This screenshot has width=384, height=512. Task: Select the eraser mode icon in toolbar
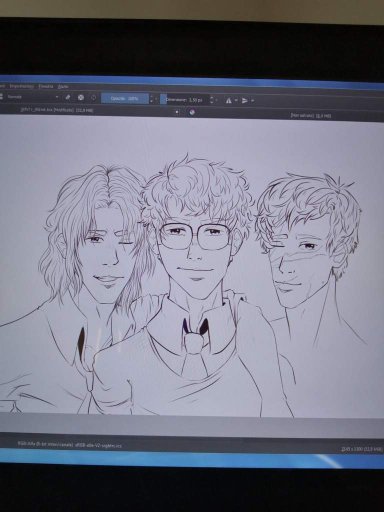point(68,97)
